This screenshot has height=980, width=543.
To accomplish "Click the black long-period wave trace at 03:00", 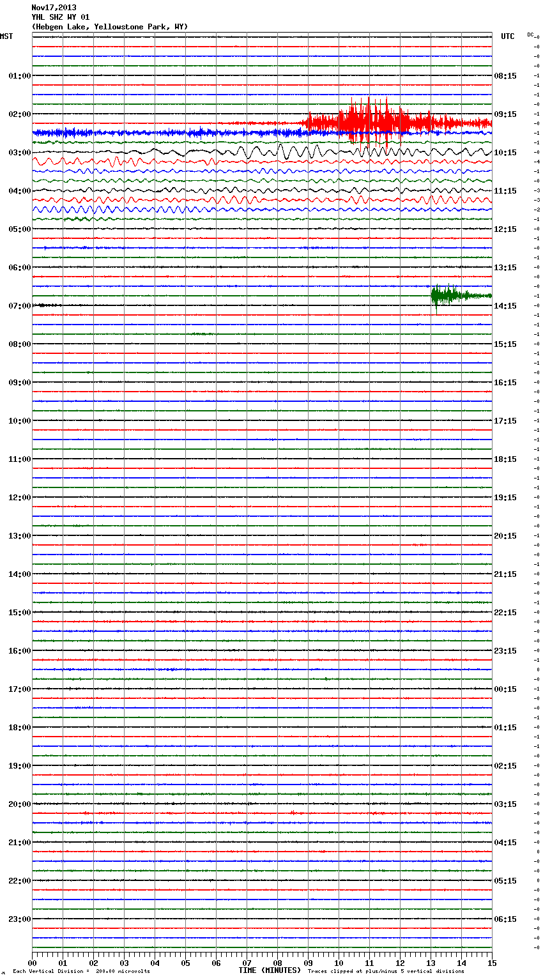I will [262, 153].
